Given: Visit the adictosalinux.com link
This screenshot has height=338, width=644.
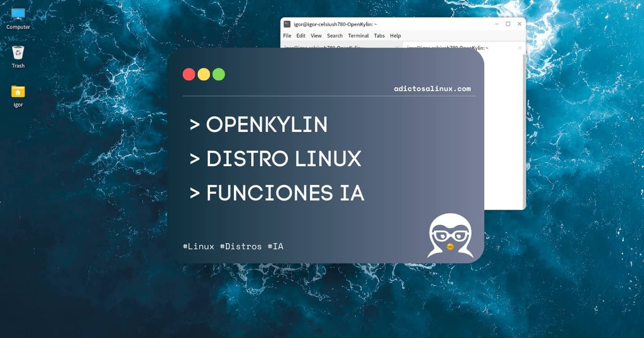Looking at the screenshot, I should click(432, 88).
